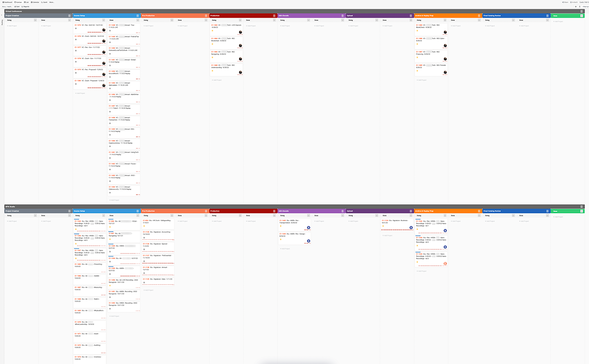Viewport: 589px width, 364px height.
Task: Click the blue block arrow on card C1-1440
Action: (309, 227)
